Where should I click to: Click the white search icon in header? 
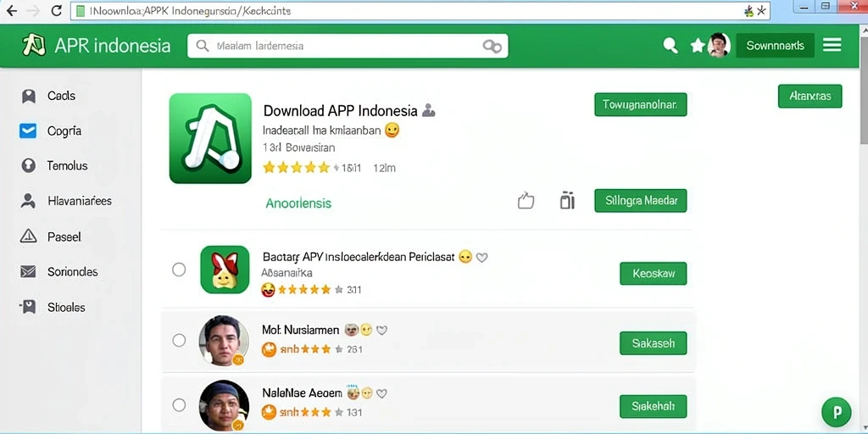coord(670,46)
